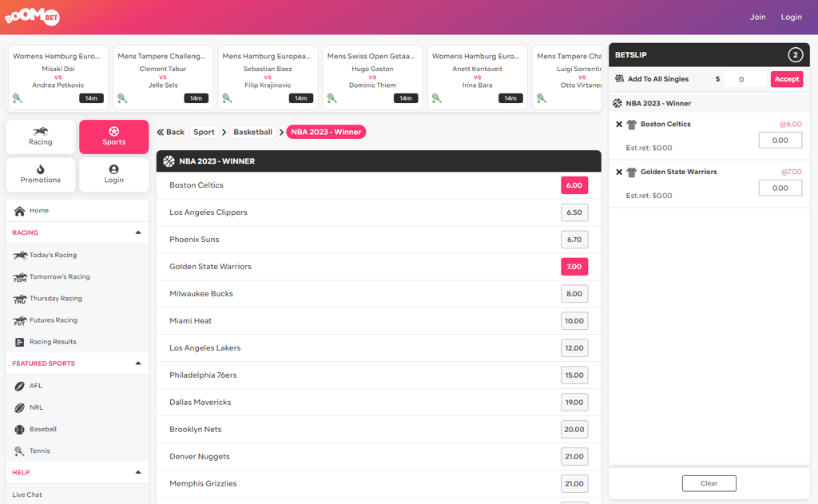Click the NRL rugby ball icon
Viewport: 818px width, 504px height.
click(19, 407)
